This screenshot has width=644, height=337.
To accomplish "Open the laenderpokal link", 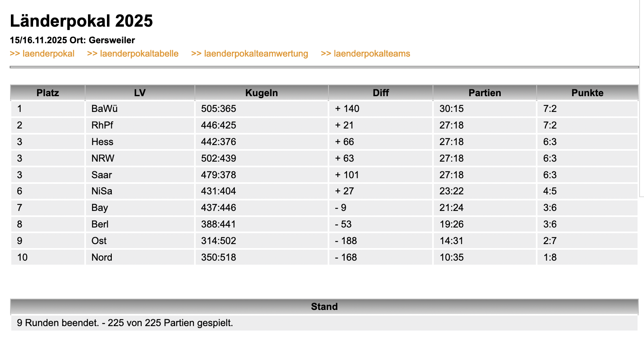I will pyautogui.click(x=43, y=53).
